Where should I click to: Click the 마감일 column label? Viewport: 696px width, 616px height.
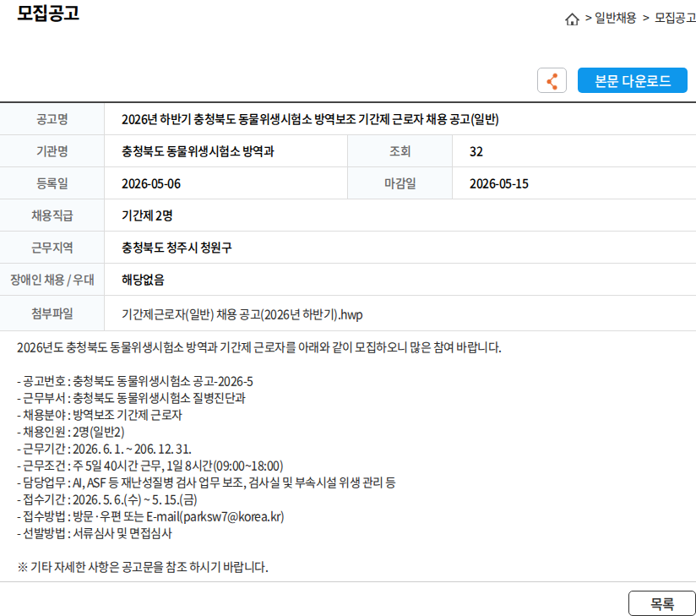400,183
